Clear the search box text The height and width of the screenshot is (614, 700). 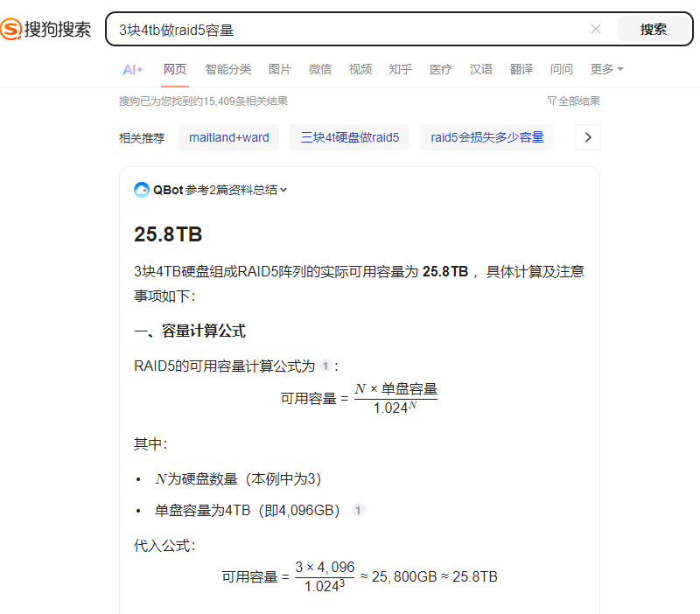tap(596, 29)
